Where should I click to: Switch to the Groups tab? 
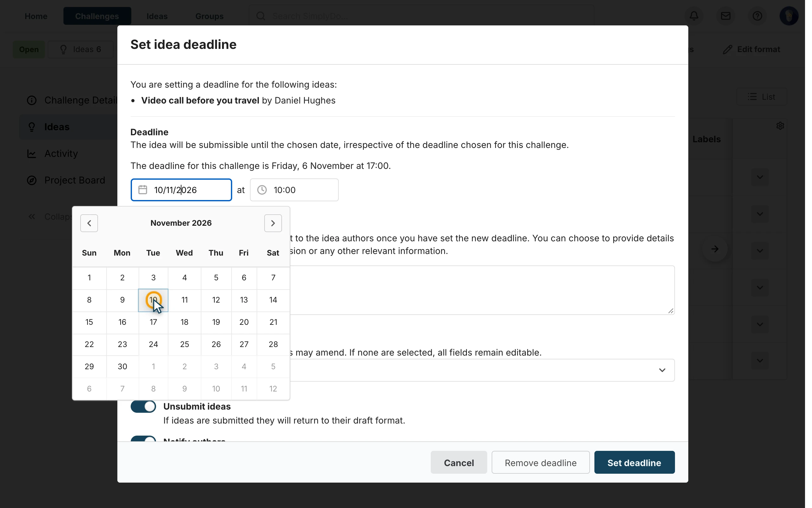[x=209, y=16]
